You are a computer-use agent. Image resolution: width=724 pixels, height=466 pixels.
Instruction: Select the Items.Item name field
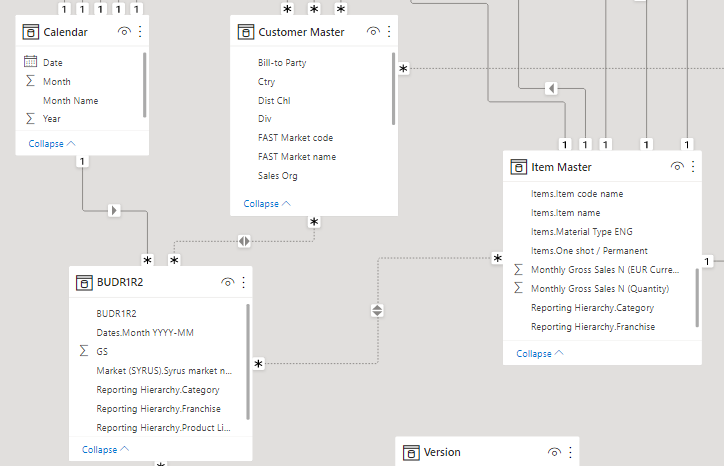(566, 212)
